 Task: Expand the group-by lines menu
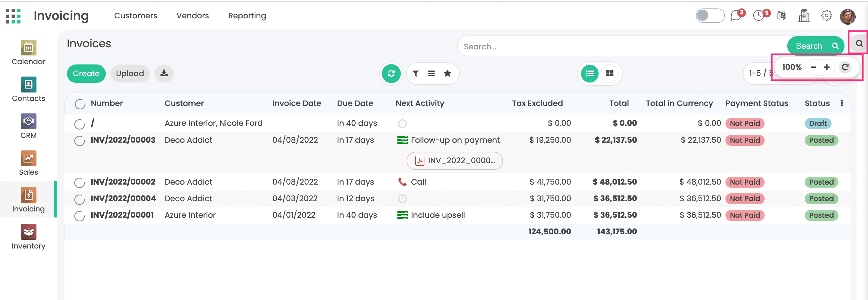click(431, 73)
